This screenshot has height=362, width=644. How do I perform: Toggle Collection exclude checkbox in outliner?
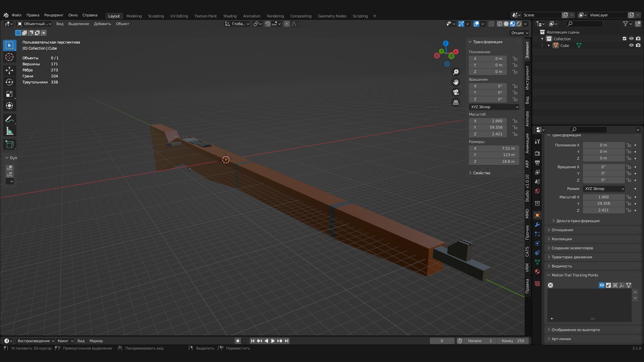pos(625,39)
